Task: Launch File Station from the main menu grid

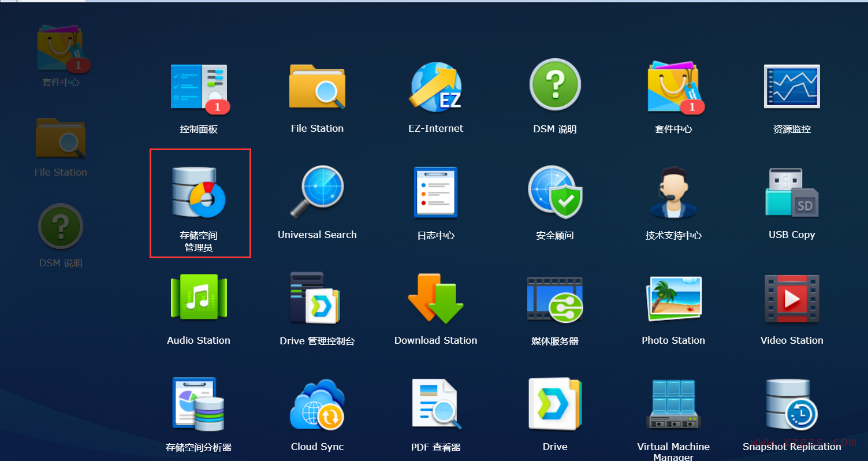Action: 317,87
